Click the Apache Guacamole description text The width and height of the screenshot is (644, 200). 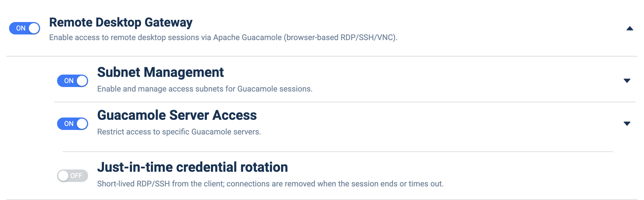click(223, 38)
